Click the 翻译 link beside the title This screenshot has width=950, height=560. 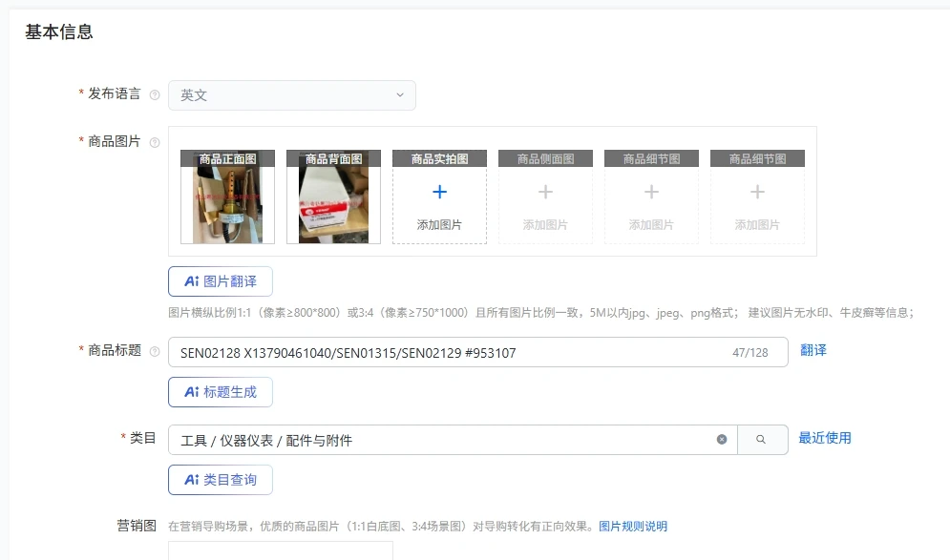(813, 350)
